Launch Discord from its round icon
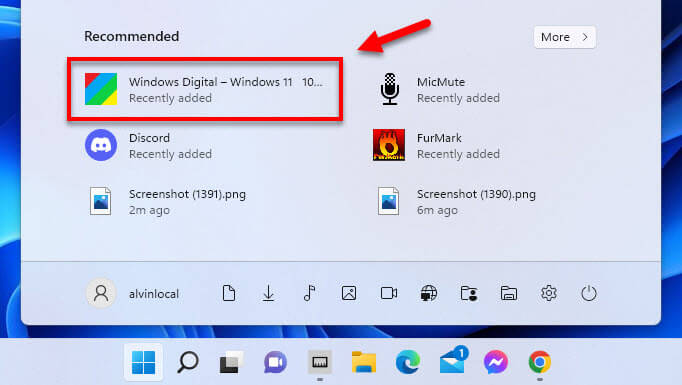Viewport: 682px width, 385px height. [101, 145]
